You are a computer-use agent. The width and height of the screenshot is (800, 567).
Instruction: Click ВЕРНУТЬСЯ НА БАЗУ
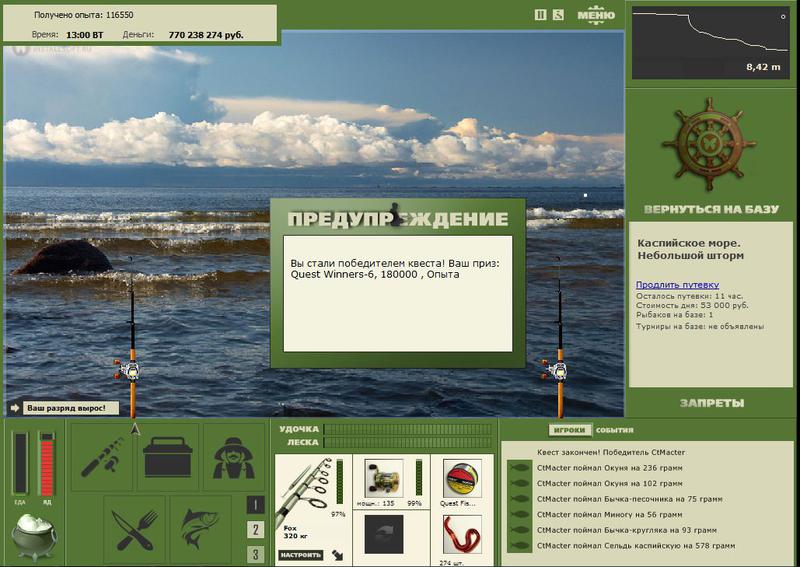[x=711, y=209]
